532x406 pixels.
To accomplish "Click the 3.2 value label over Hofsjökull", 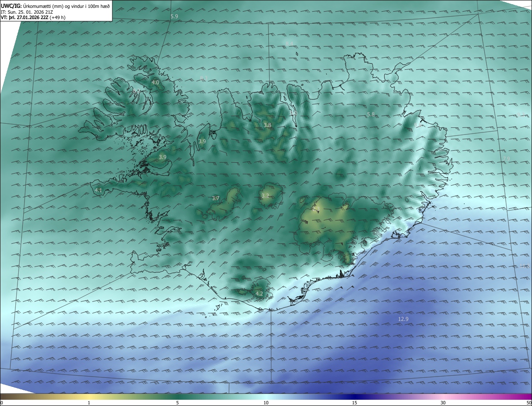I will (265, 196).
